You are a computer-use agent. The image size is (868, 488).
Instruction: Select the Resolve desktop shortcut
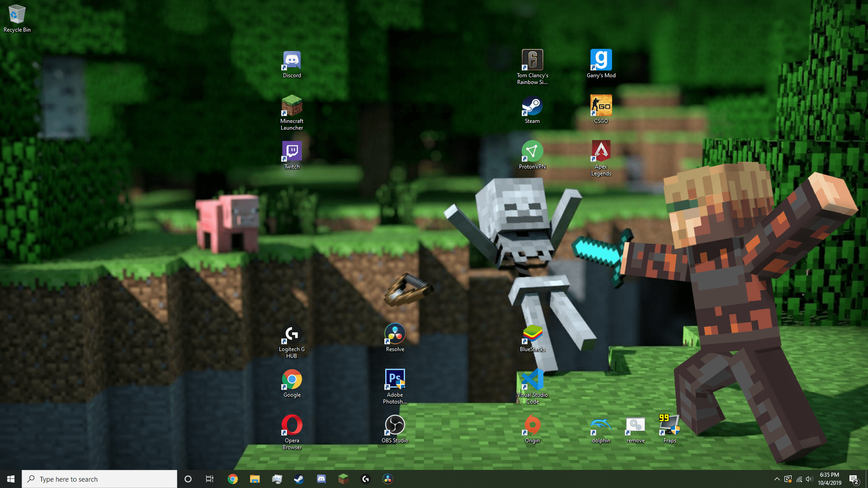395,338
